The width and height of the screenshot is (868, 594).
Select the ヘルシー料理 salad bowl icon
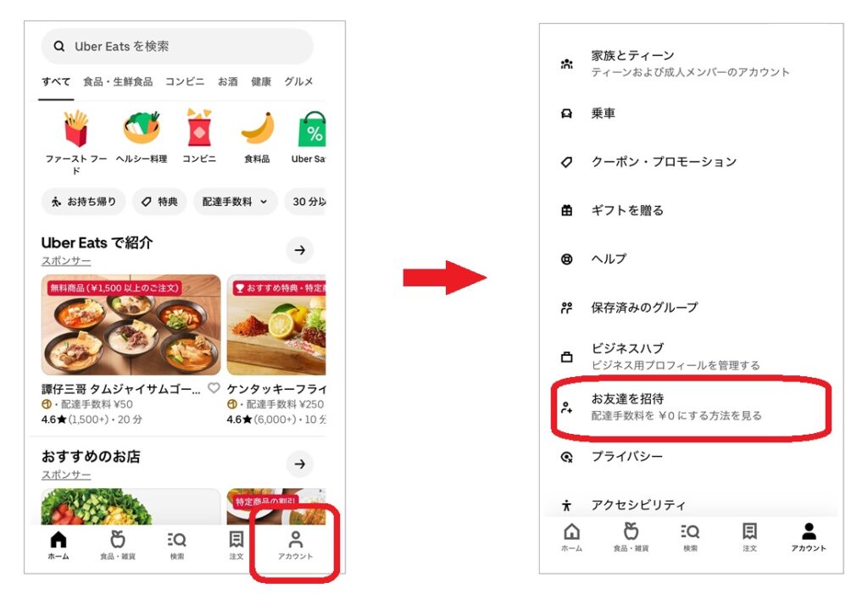tap(142, 127)
